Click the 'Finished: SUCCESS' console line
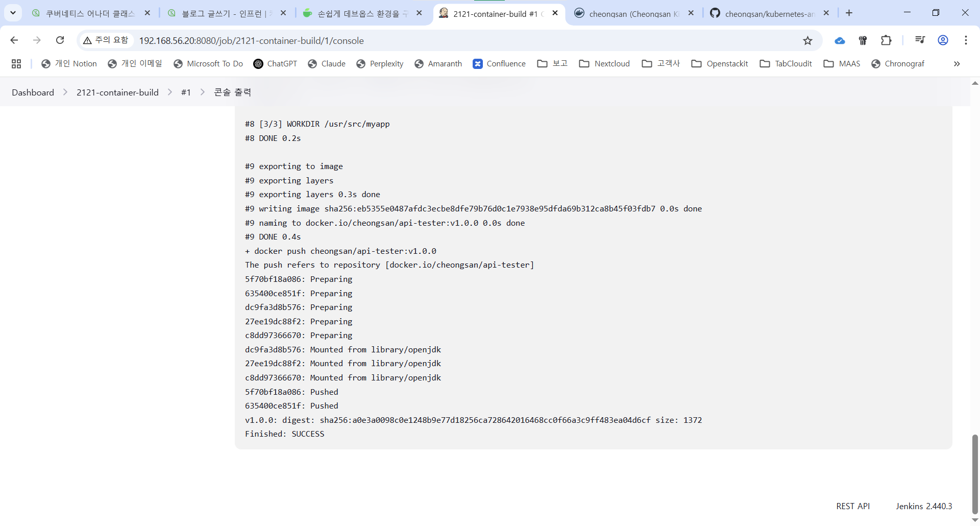The width and height of the screenshot is (980, 526). [284, 434]
